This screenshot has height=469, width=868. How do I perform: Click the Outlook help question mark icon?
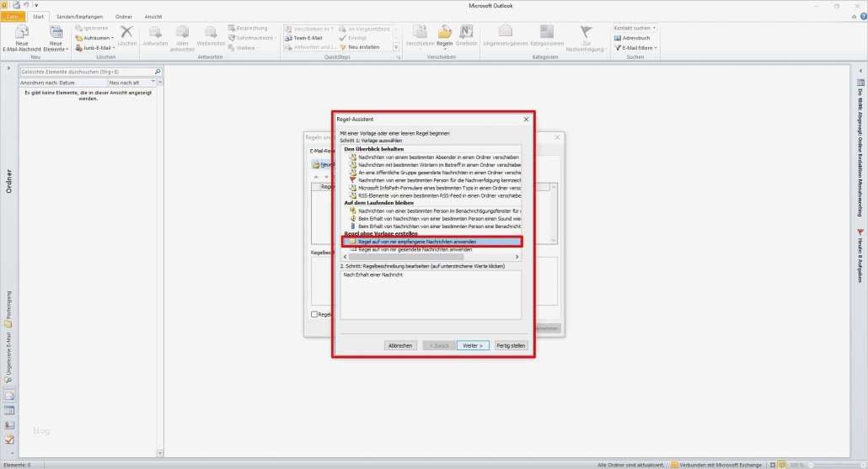click(x=863, y=17)
